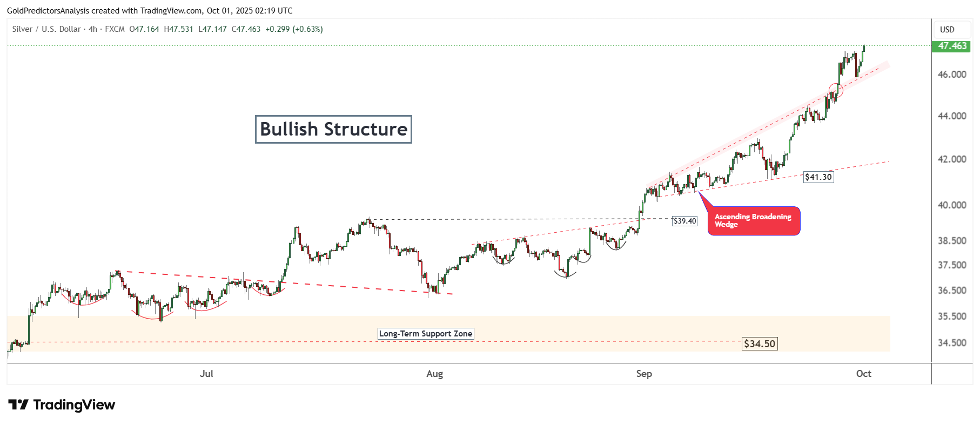The image size is (980, 425).
Task: Click the Jul label on time axis
Action: (x=206, y=374)
